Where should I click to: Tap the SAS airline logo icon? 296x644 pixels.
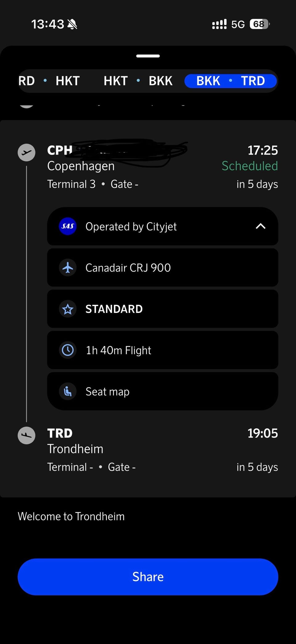pos(68,226)
